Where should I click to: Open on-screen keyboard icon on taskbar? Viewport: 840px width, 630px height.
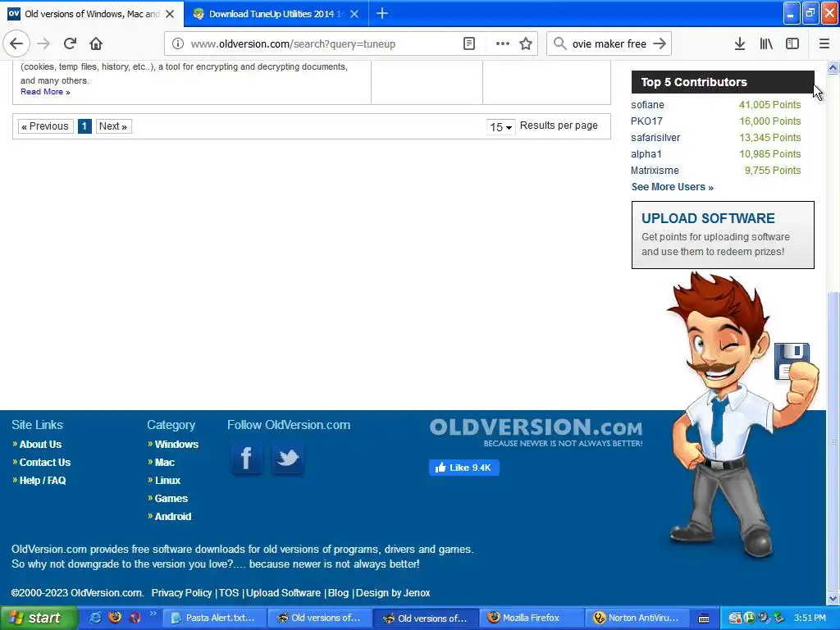[x=704, y=619]
